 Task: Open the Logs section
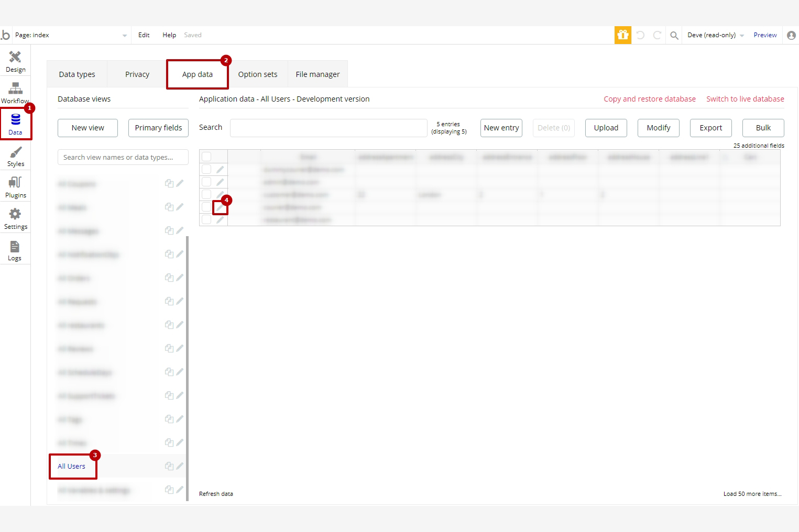point(15,250)
